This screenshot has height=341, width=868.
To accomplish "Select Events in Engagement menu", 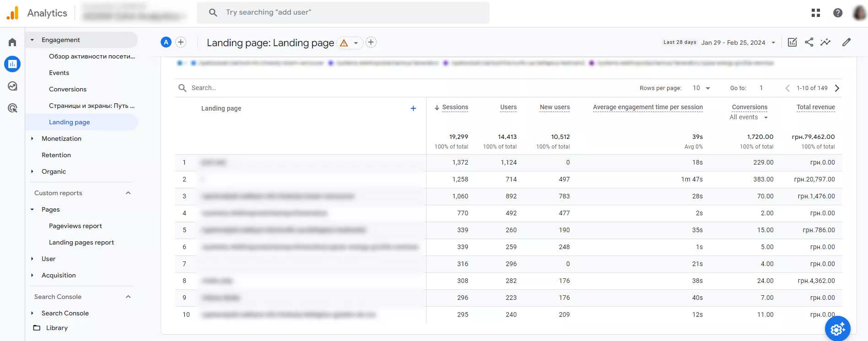I will 59,73.
